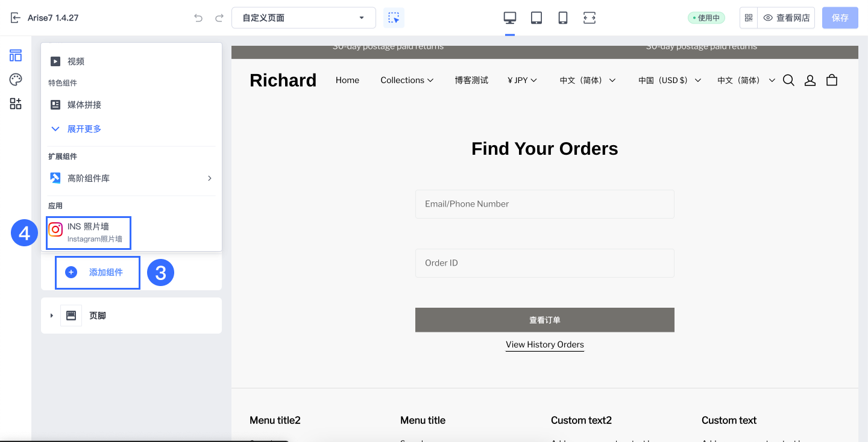Switch to tablet preview mode

536,18
